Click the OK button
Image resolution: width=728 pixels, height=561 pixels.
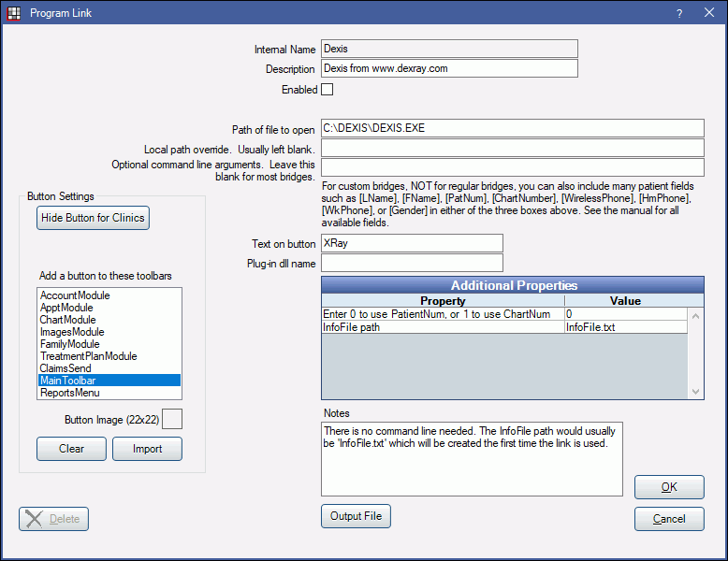(x=669, y=487)
